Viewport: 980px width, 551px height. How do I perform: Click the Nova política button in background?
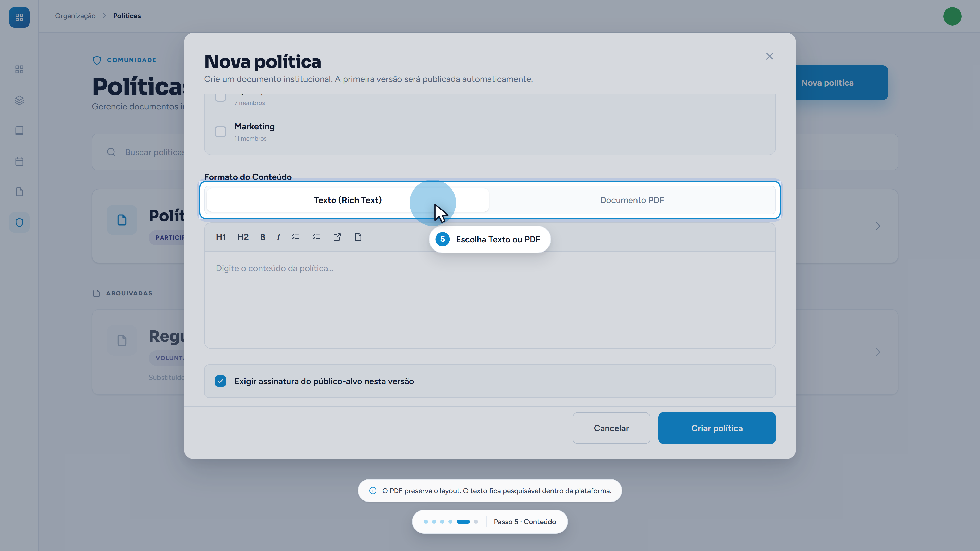coord(842,82)
